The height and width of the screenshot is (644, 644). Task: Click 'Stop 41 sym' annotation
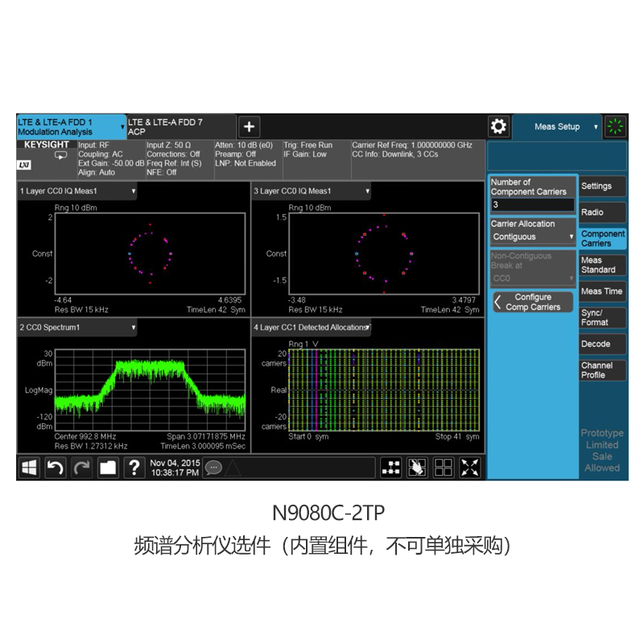point(457,436)
